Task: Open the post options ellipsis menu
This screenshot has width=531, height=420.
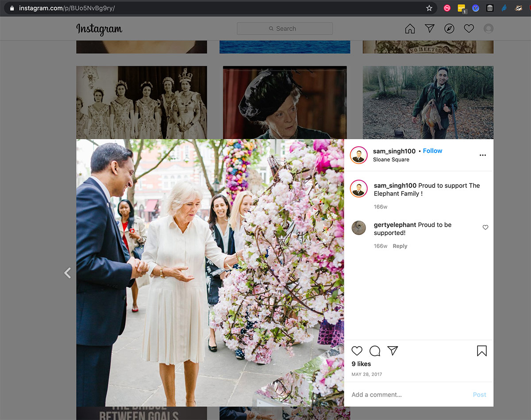Action: [x=482, y=155]
